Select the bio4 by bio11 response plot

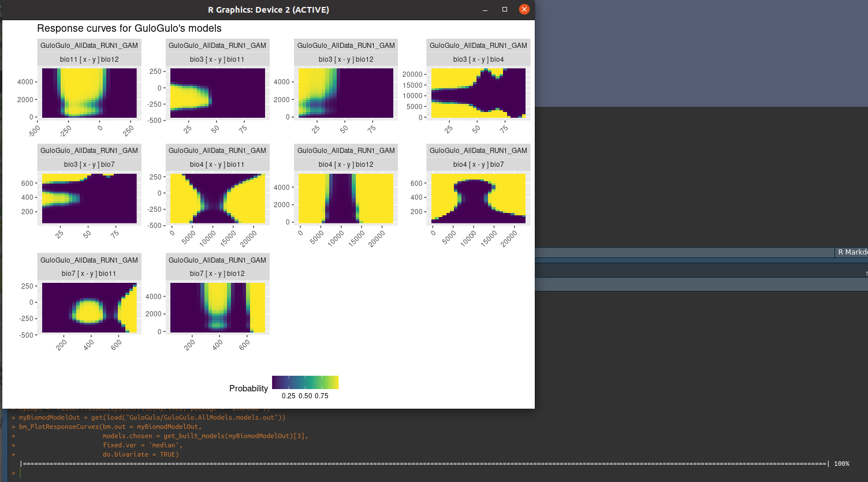tap(217, 198)
